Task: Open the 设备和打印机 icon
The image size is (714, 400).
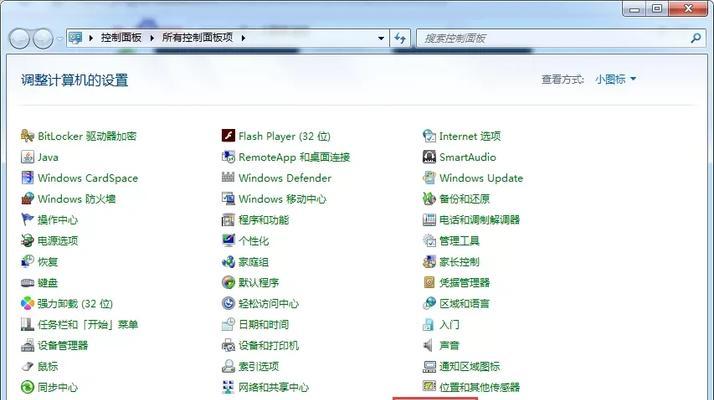Action: click(x=228, y=345)
